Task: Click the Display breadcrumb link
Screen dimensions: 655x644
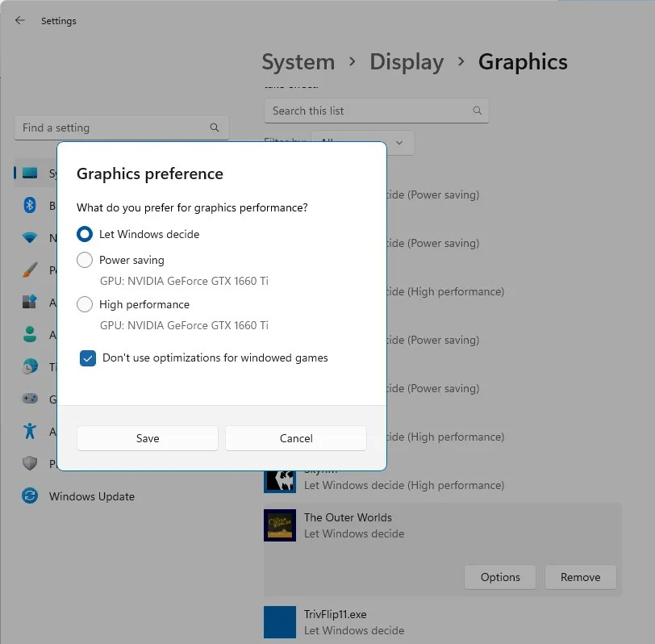Action: point(407,61)
